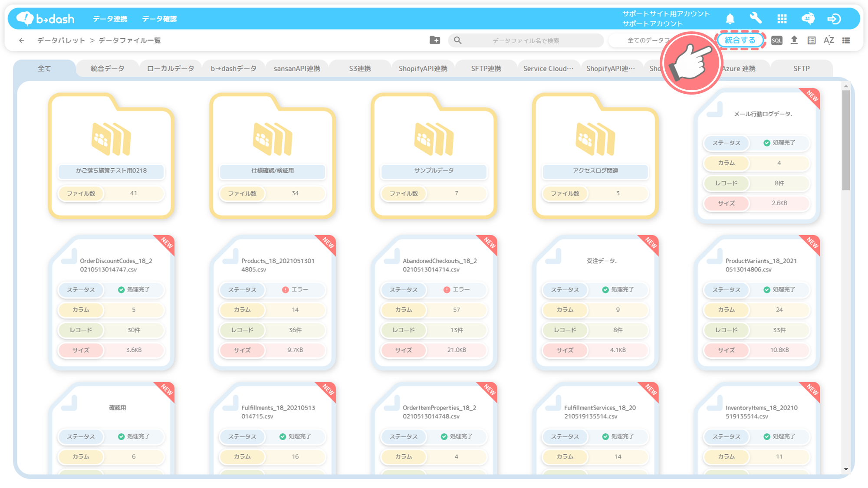
Task: Open the データ確認 menu
Action: [159, 19]
